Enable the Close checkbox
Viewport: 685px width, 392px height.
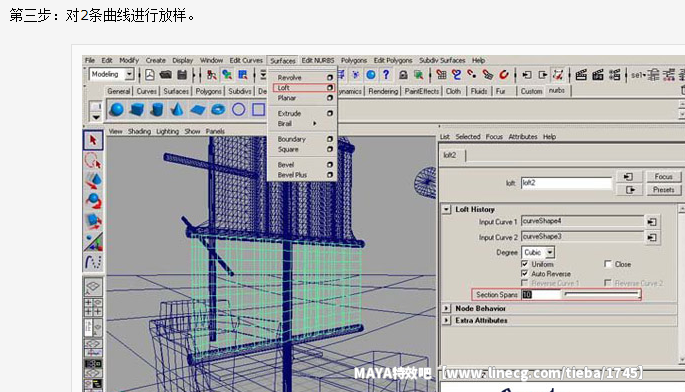tap(608, 264)
